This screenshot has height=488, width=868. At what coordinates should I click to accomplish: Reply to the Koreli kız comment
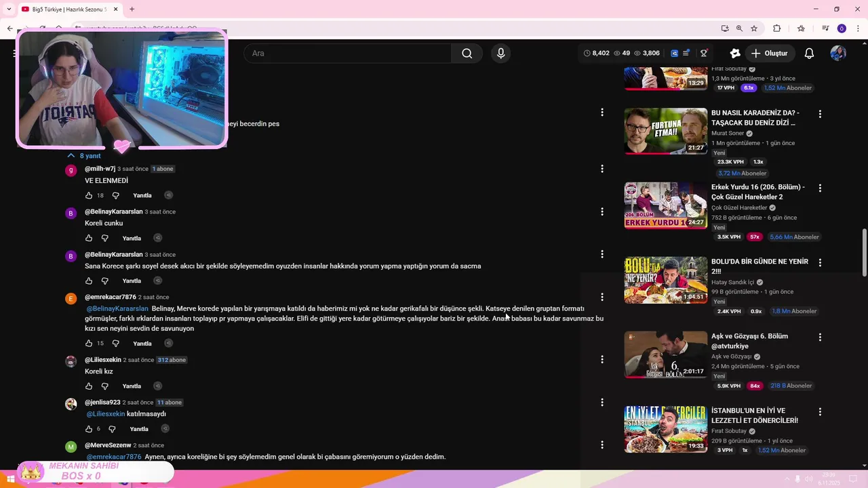coord(132,386)
